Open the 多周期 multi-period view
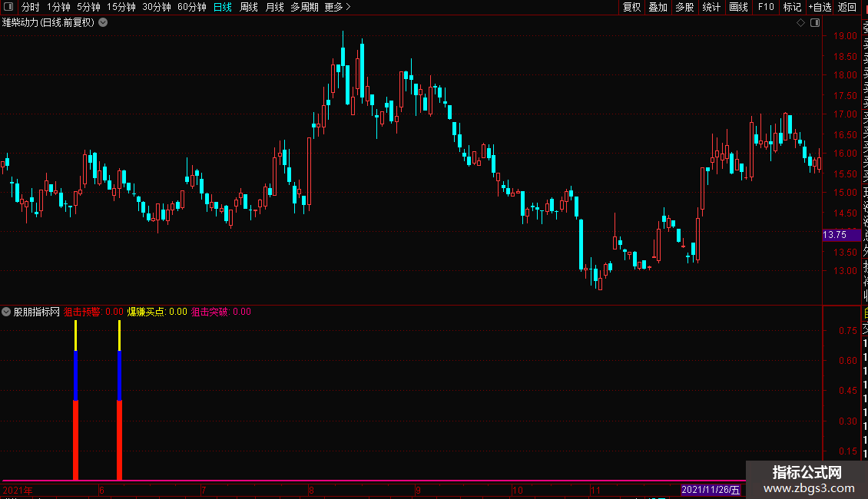This screenshot has height=499, width=868. [x=304, y=7]
